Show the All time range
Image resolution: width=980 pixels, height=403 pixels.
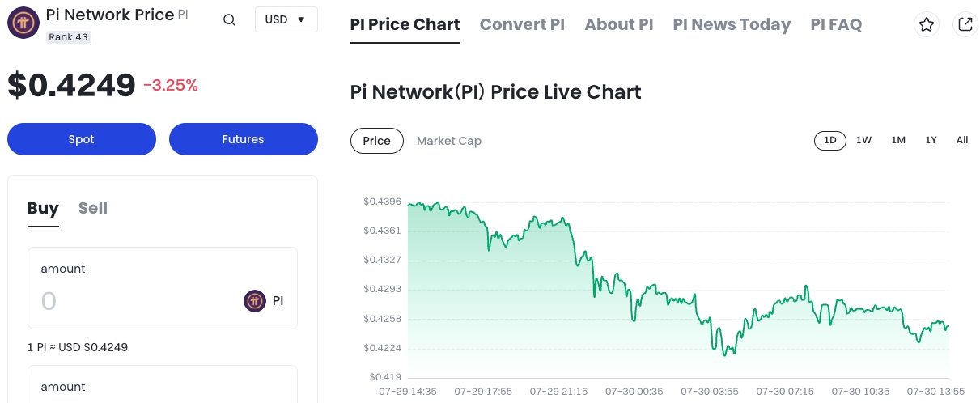click(x=961, y=140)
